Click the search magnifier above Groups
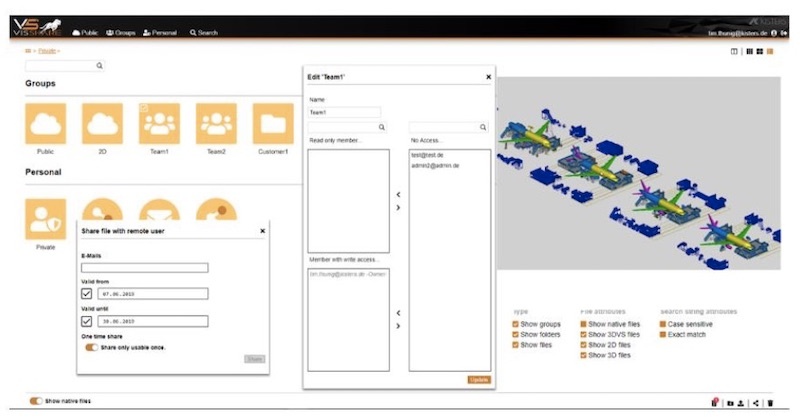Image resolution: width=800 pixels, height=420 pixels. click(99, 66)
